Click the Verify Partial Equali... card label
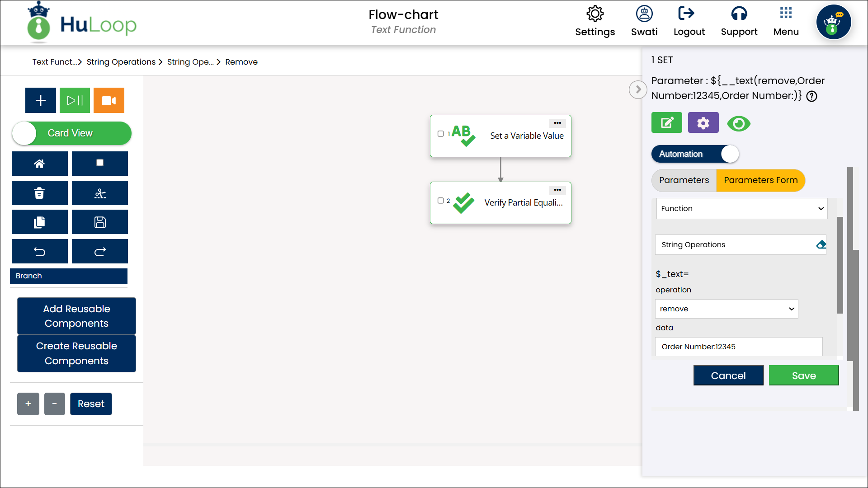This screenshot has height=488, width=868. [524, 203]
